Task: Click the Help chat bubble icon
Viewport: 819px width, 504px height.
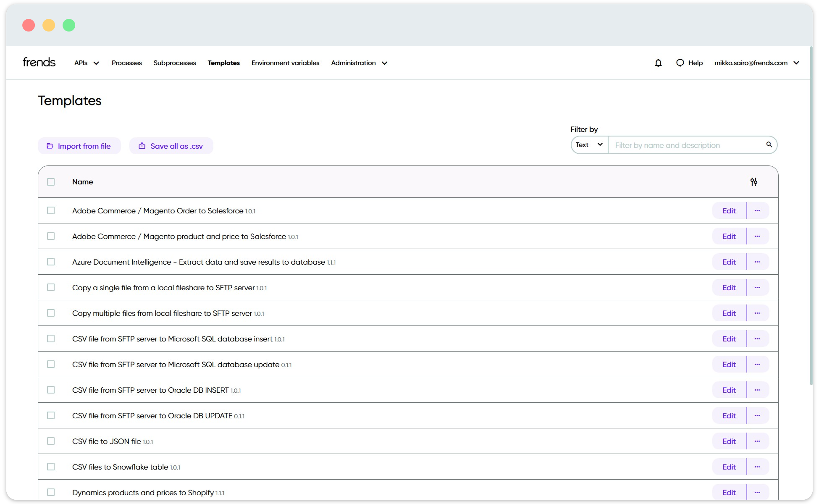Action: point(680,63)
